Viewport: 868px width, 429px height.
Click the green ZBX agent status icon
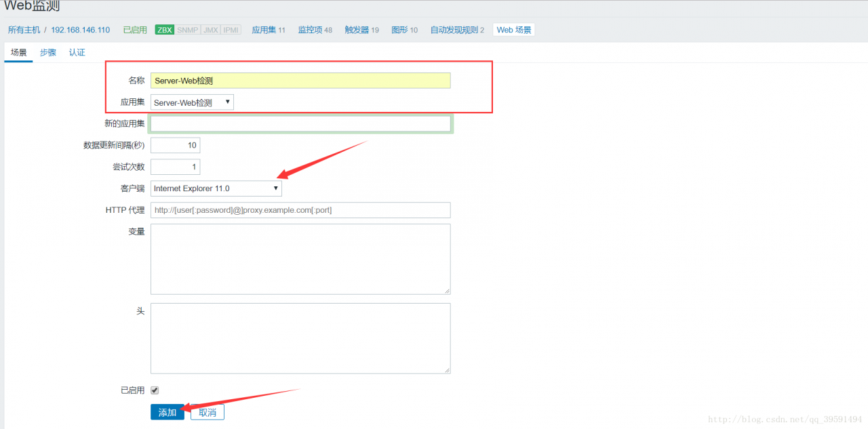(163, 29)
